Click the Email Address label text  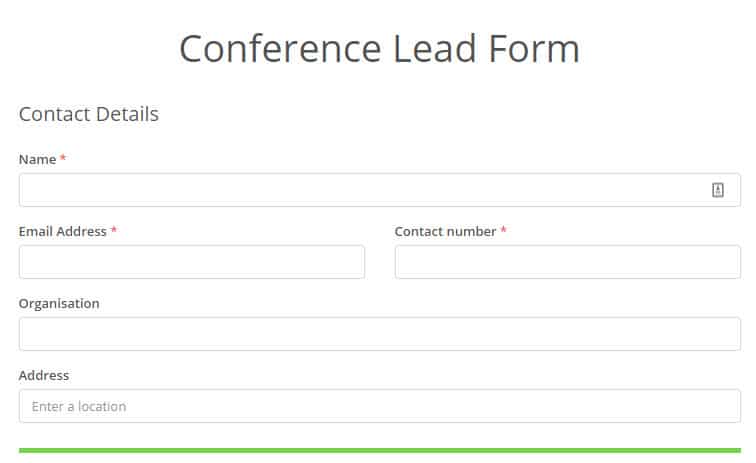coord(63,232)
